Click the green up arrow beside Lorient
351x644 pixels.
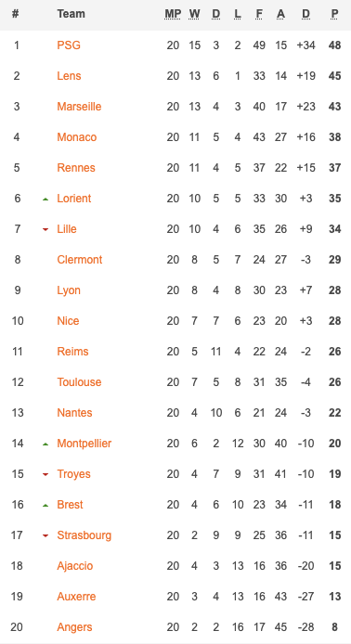(45, 200)
